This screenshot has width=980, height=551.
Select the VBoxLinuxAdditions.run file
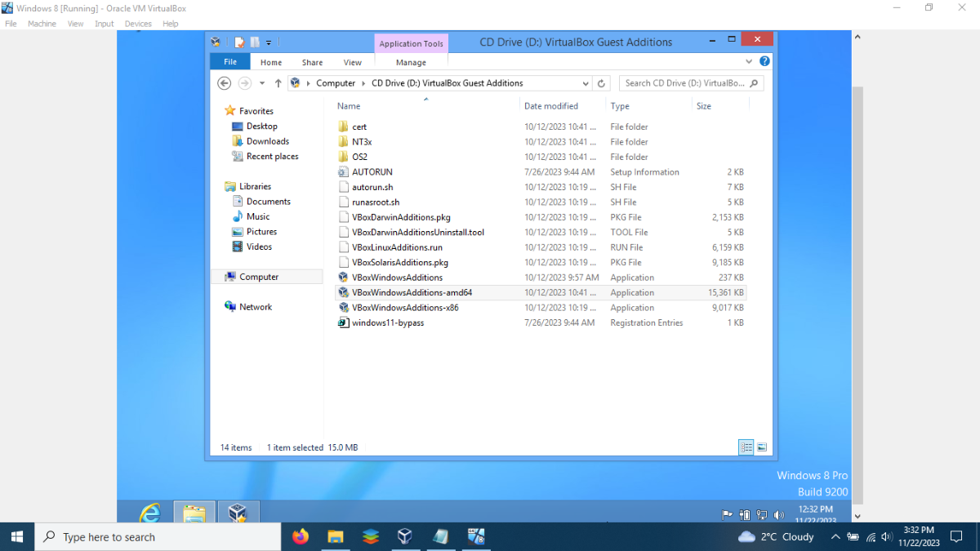(x=397, y=247)
